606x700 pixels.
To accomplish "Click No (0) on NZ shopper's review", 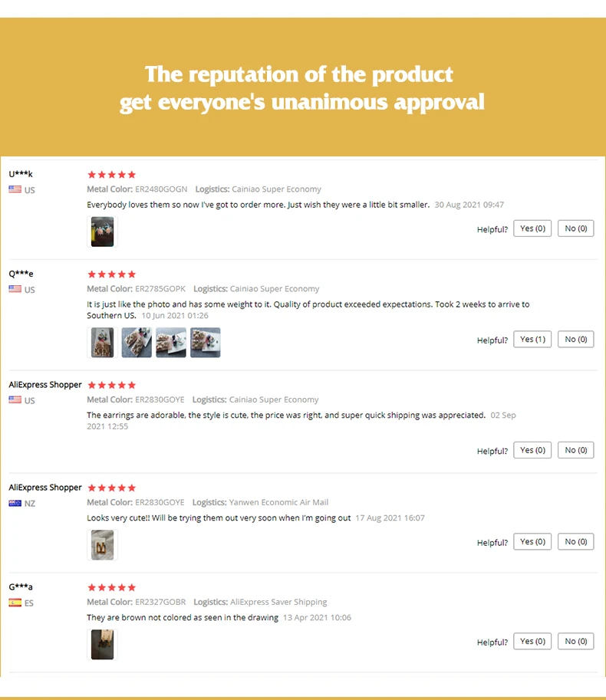I will [575, 541].
